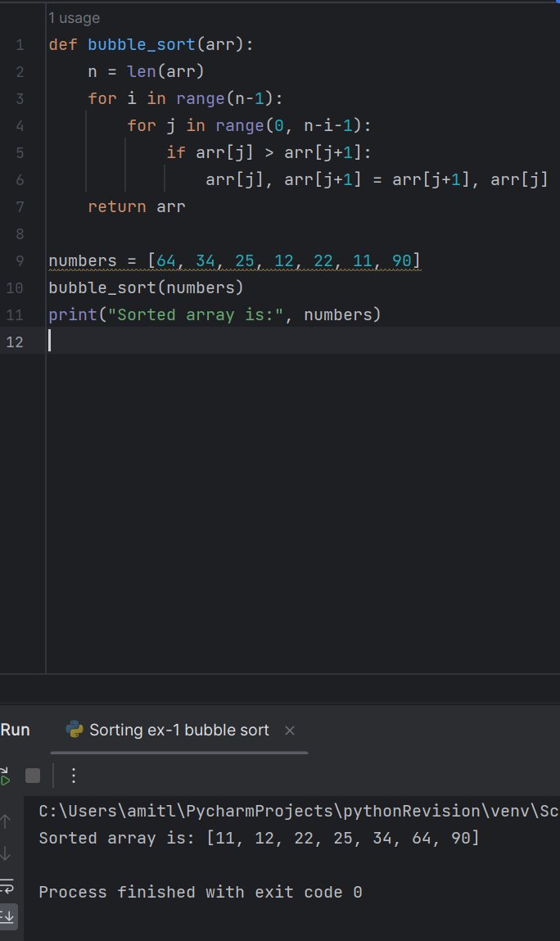The image size is (560, 941).
Task: Click the Python icon on the run tab
Action: click(x=75, y=730)
